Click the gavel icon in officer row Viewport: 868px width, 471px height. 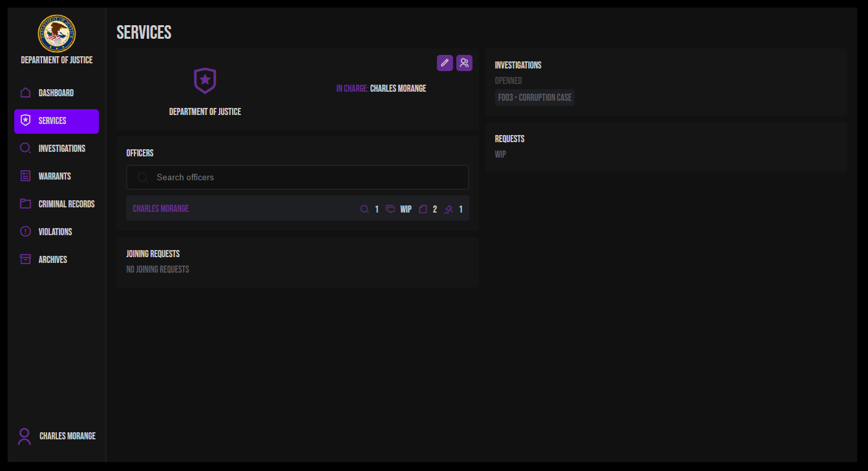click(449, 209)
